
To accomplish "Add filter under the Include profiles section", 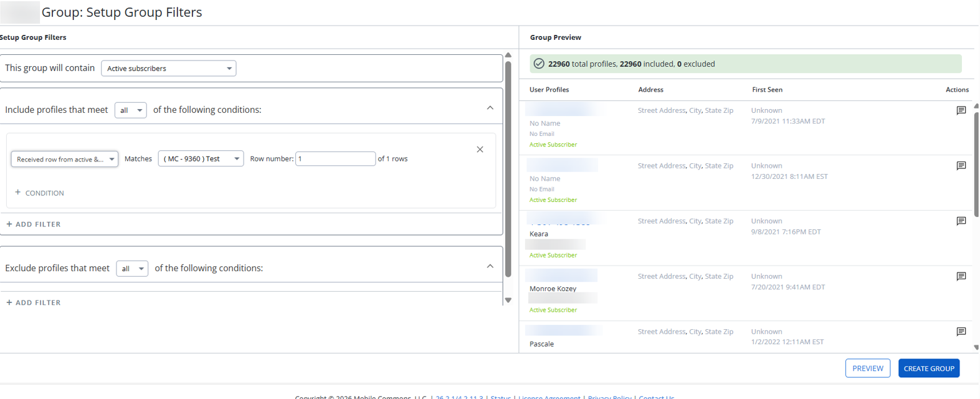I will point(34,224).
